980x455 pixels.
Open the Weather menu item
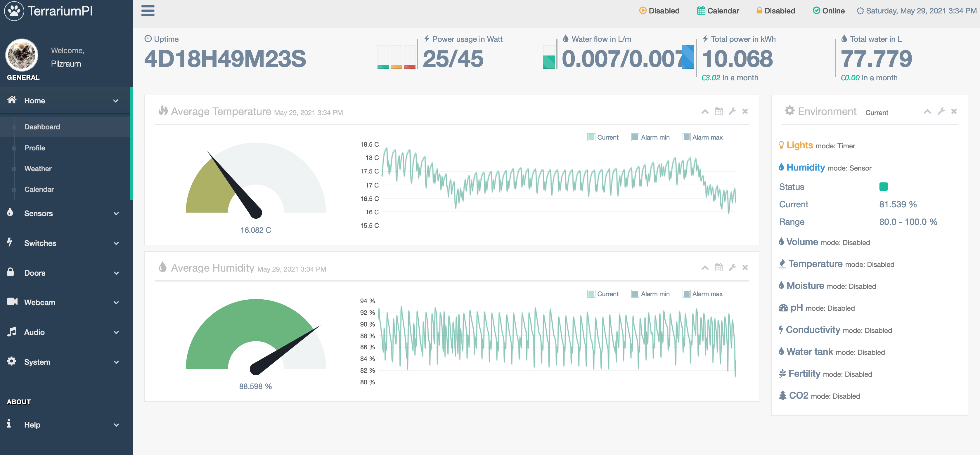coord(38,169)
